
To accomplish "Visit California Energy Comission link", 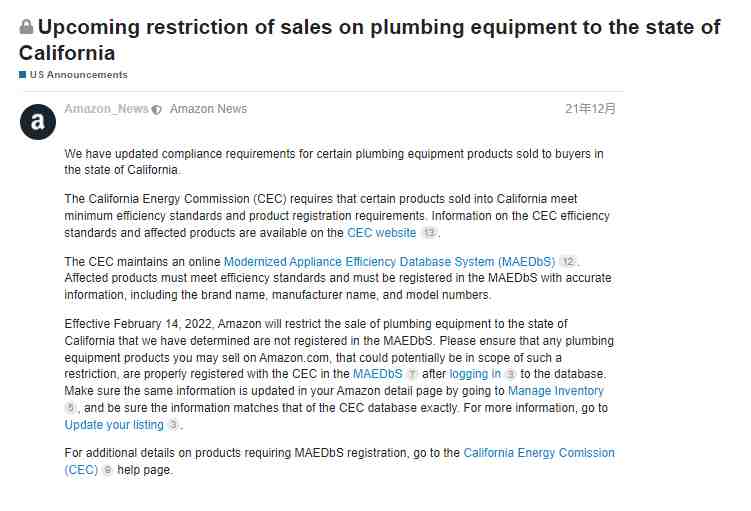I will 539,453.
